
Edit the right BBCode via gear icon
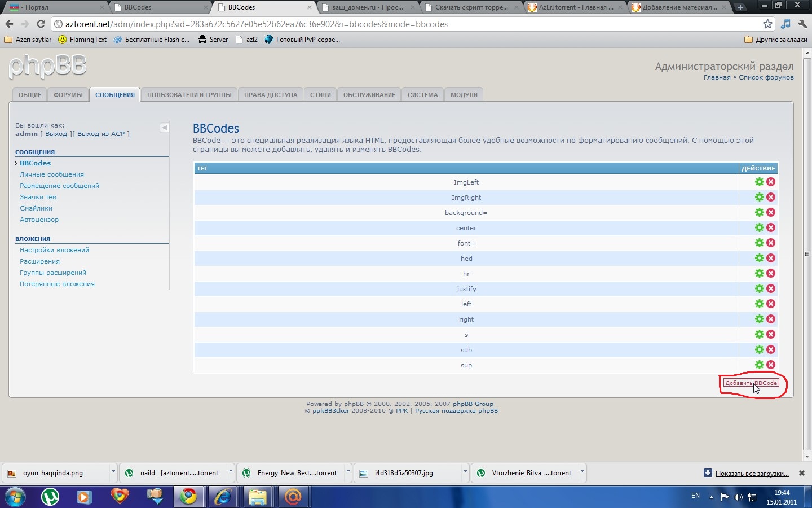tap(760, 319)
